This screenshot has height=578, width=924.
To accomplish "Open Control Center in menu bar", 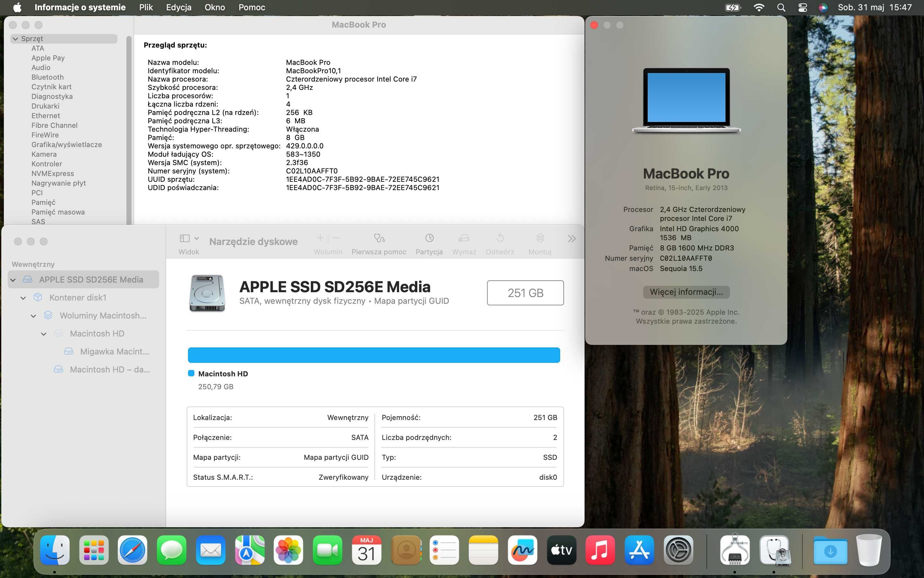I will [802, 7].
